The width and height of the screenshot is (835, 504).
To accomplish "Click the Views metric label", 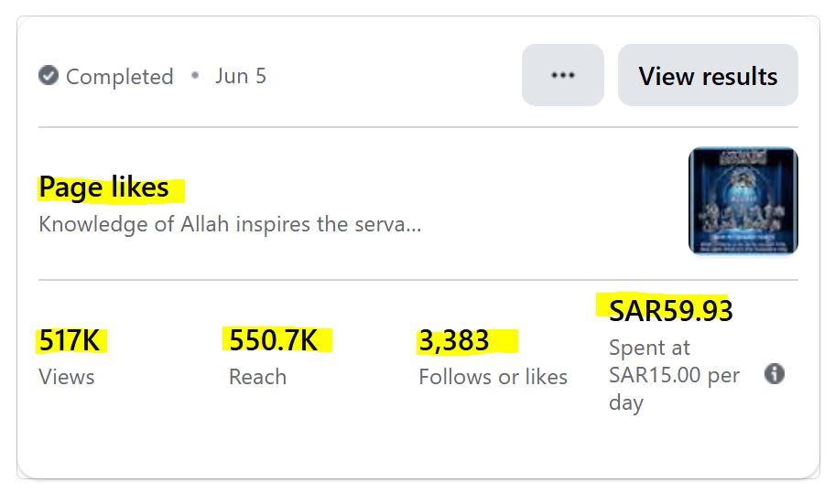I will click(x=67, y=377).
